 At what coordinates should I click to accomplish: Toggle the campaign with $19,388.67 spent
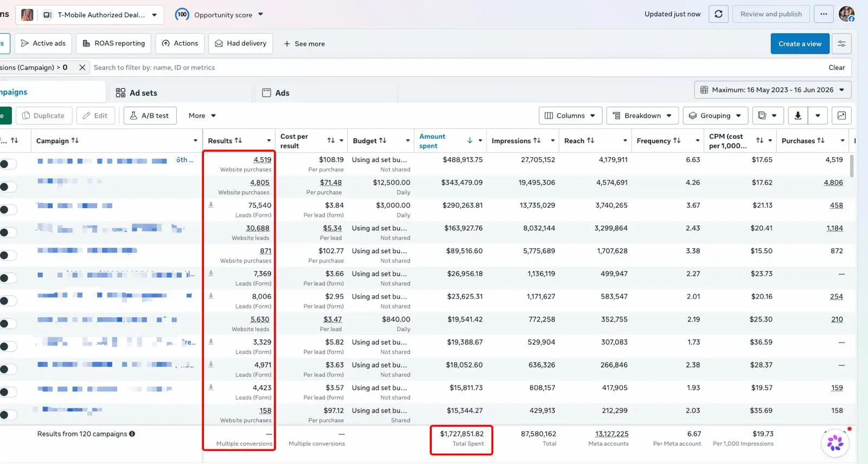point(8,346)
